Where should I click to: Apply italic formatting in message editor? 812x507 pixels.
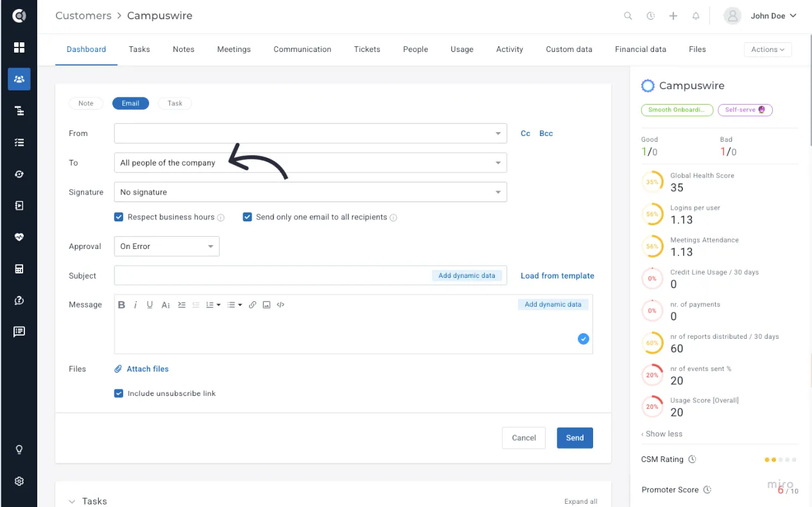click(135, 305)
